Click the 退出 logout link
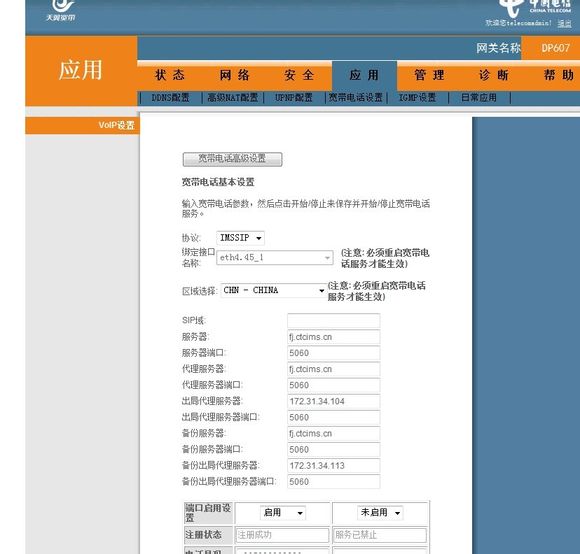Image resolution: width=580 pixels, height=554 pixels. (564, 23)
